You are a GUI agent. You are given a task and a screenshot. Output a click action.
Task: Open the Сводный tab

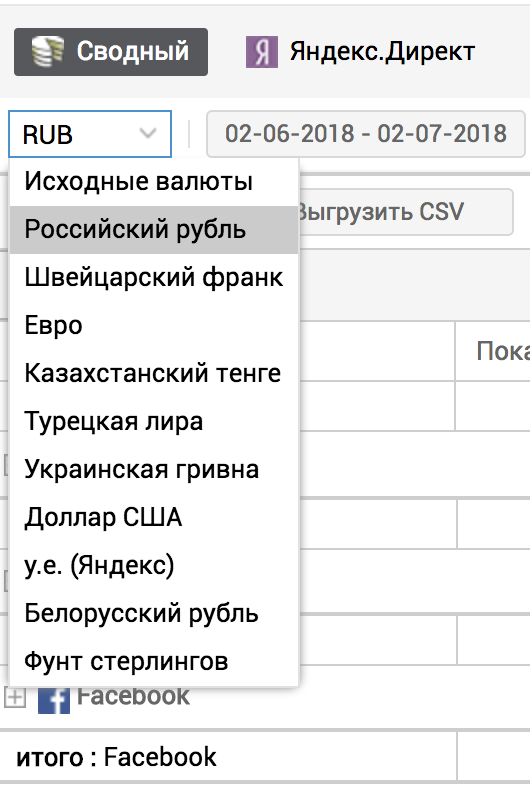111,52
